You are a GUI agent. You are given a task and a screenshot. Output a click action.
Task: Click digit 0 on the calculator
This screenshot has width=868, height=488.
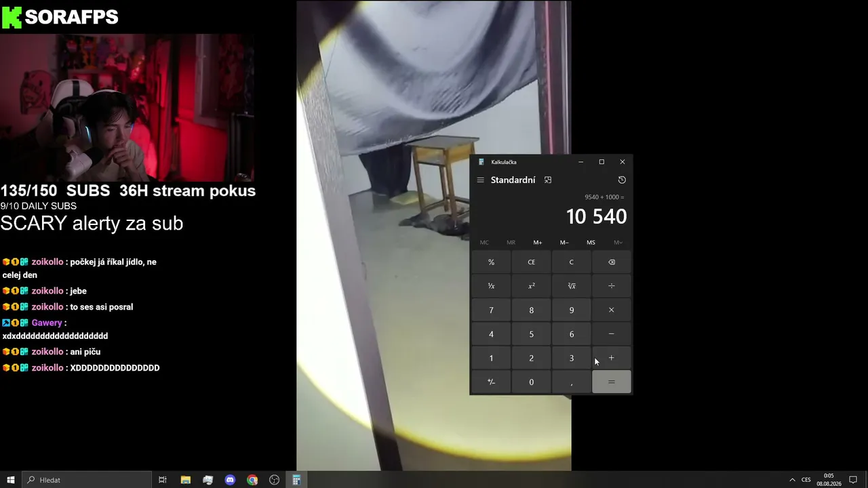click(531, 382)
